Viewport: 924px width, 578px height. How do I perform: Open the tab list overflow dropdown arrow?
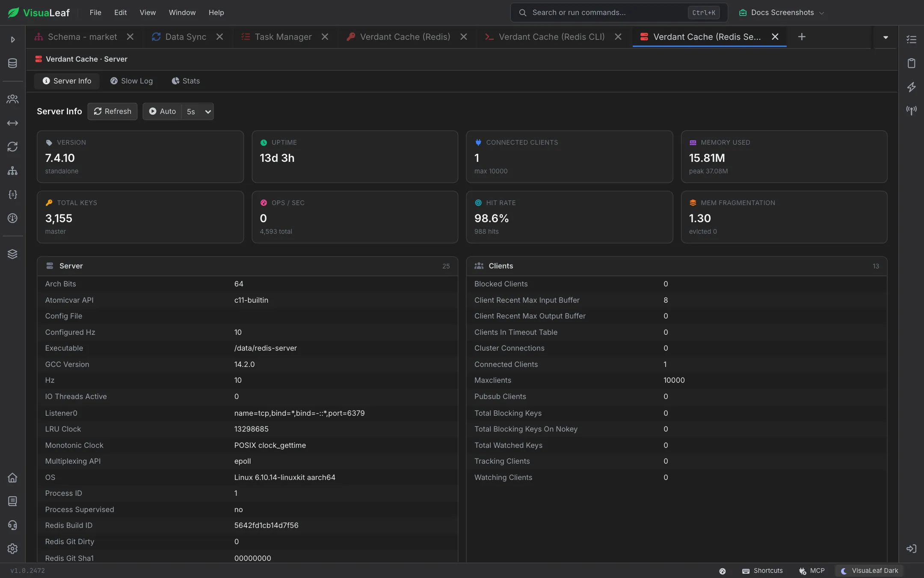885,37
